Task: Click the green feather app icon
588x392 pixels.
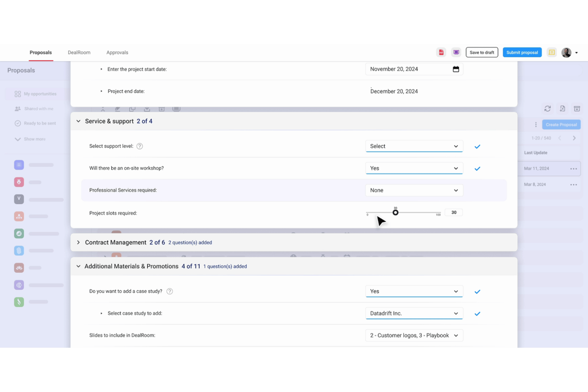Action: click(19, 302)
